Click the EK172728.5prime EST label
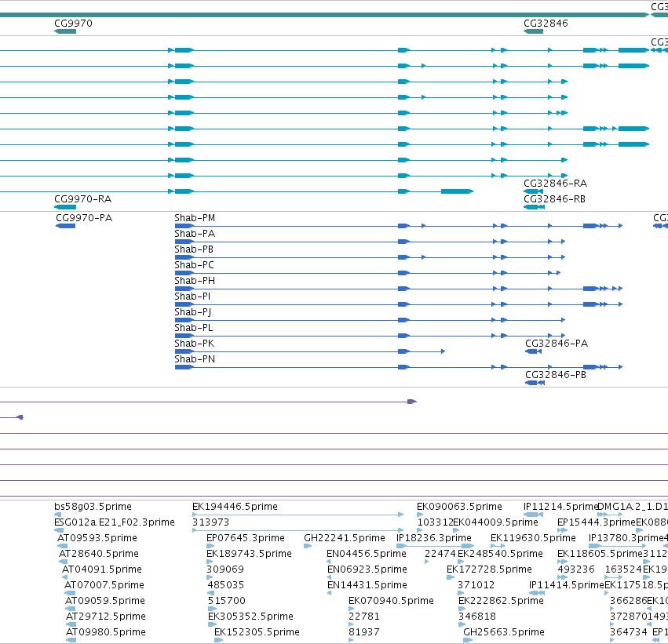668x644 pixels. (489, 569)
